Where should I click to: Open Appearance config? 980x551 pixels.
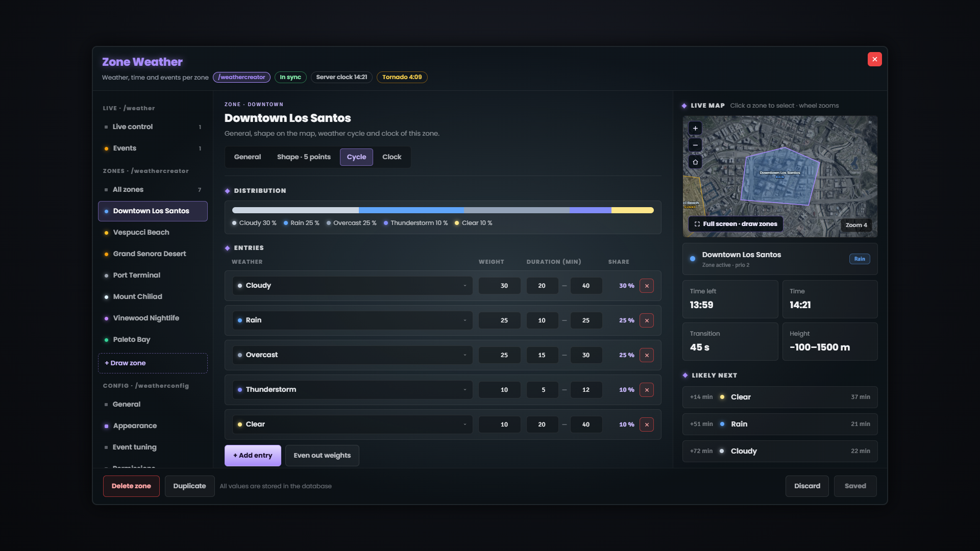click(x=153, y=426)
